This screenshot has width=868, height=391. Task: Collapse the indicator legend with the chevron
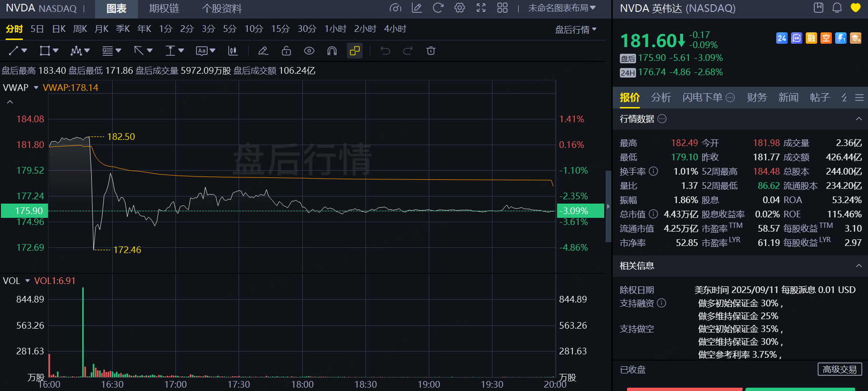click(10, 102)
